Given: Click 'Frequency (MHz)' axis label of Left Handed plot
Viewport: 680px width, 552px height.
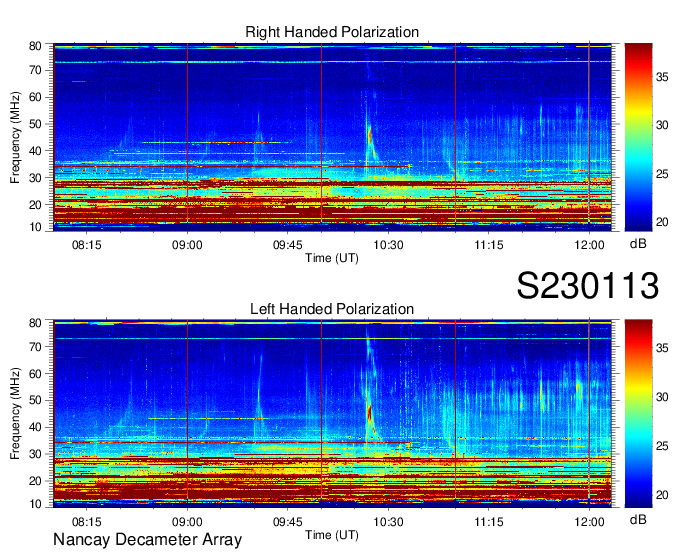Looking at the screenshot, I should (x=15, y=414).
